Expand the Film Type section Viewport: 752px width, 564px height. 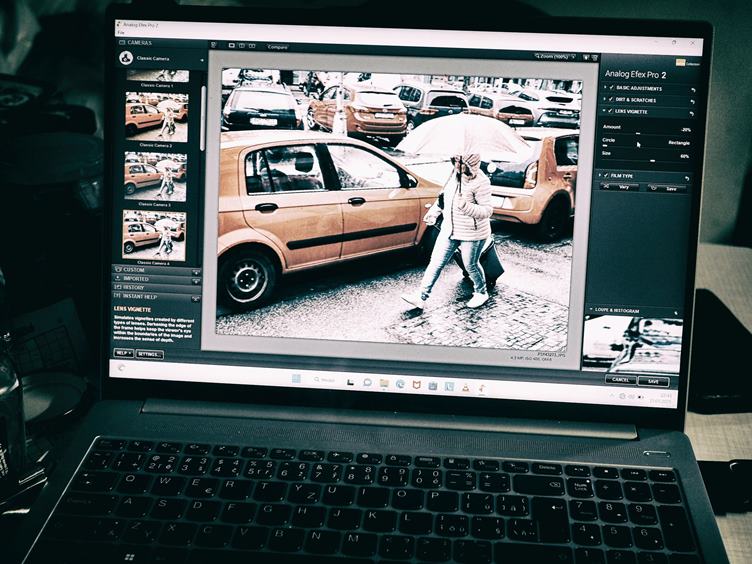[600, 176]
